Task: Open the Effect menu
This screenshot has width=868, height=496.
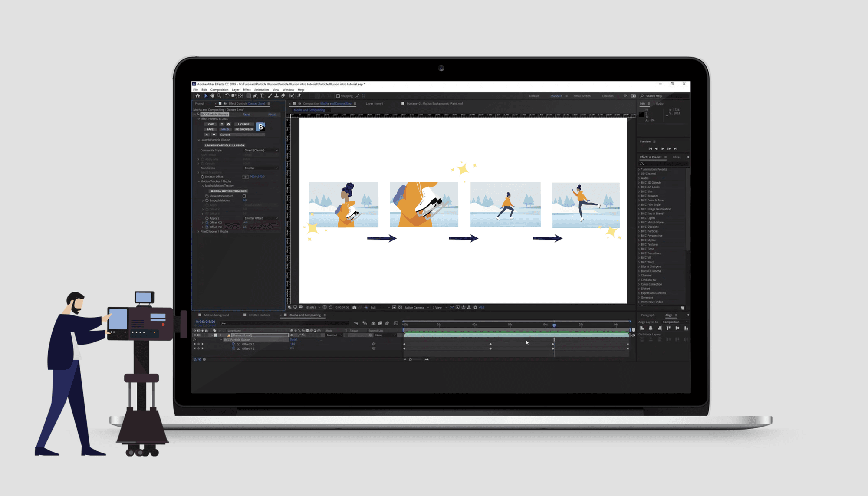Action: pos(247,90)
